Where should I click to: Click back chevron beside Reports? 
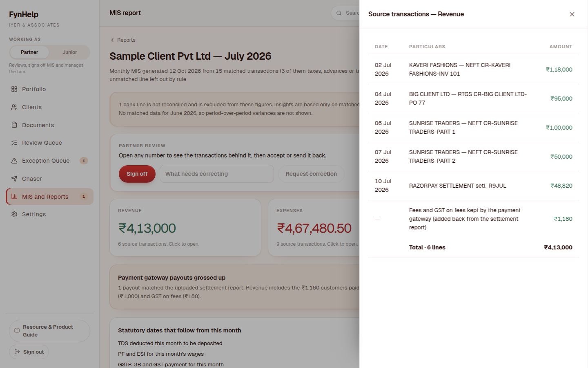pyautogui.click(x=112, y=40)
